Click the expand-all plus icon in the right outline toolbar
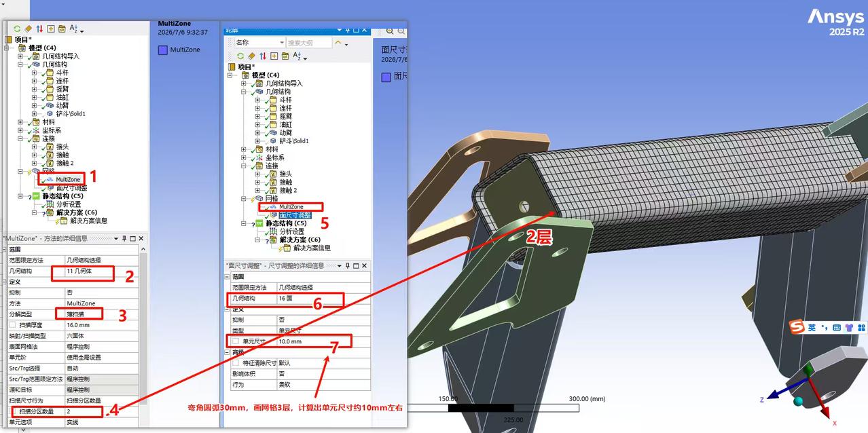Viewport: 868px width, 433px height. pos(274,56)
